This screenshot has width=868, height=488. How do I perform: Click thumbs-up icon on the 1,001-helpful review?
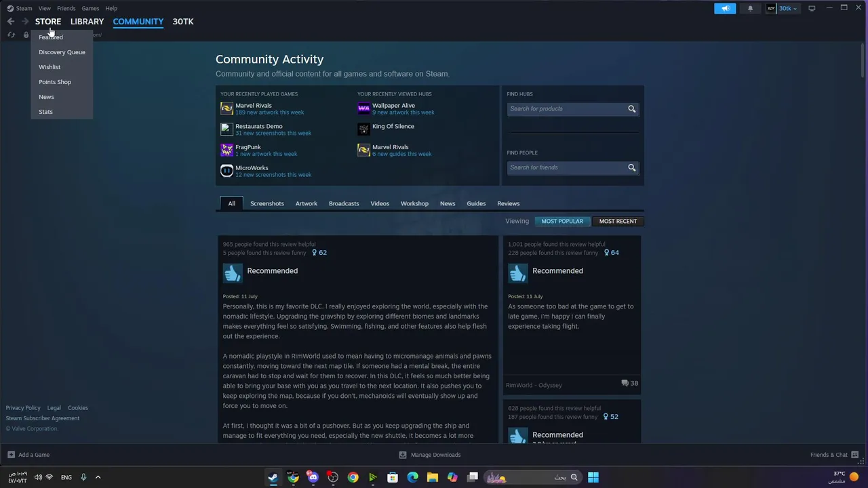click(517, 272)
